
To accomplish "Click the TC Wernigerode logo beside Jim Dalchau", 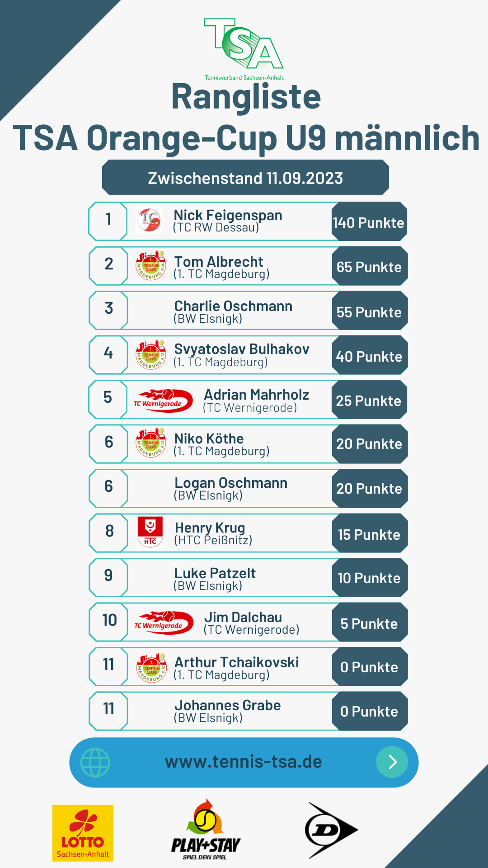I will pyautogui.click(x=164, y=623).
